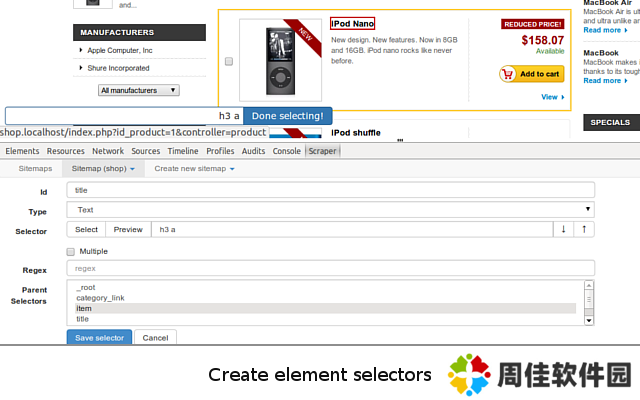
Task: Click the Preview selector button
Action: pyautogui.click(x=128, y=229)
